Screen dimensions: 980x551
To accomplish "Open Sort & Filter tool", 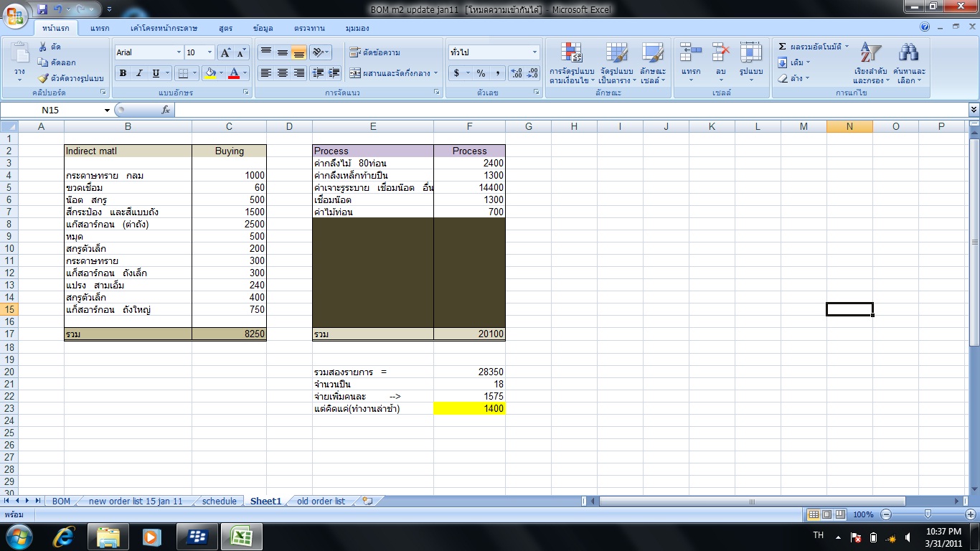I will (870, 62).
